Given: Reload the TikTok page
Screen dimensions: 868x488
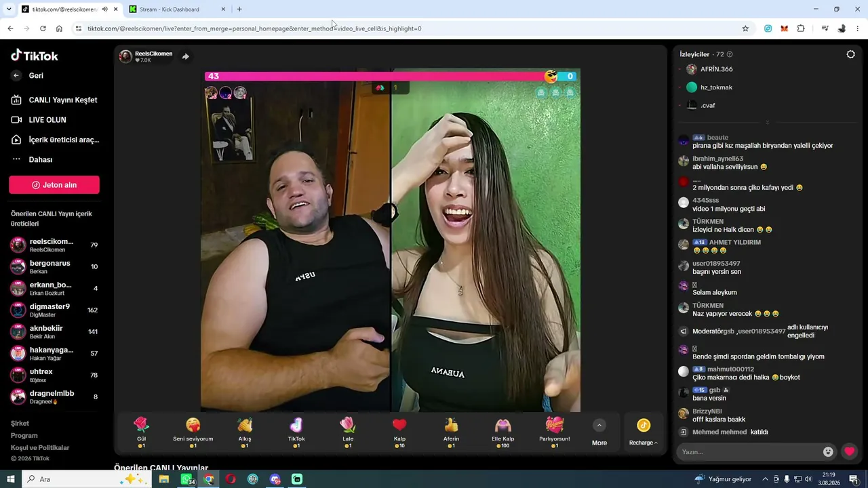Looking at the screenshot, I should (x=43, y=28).
